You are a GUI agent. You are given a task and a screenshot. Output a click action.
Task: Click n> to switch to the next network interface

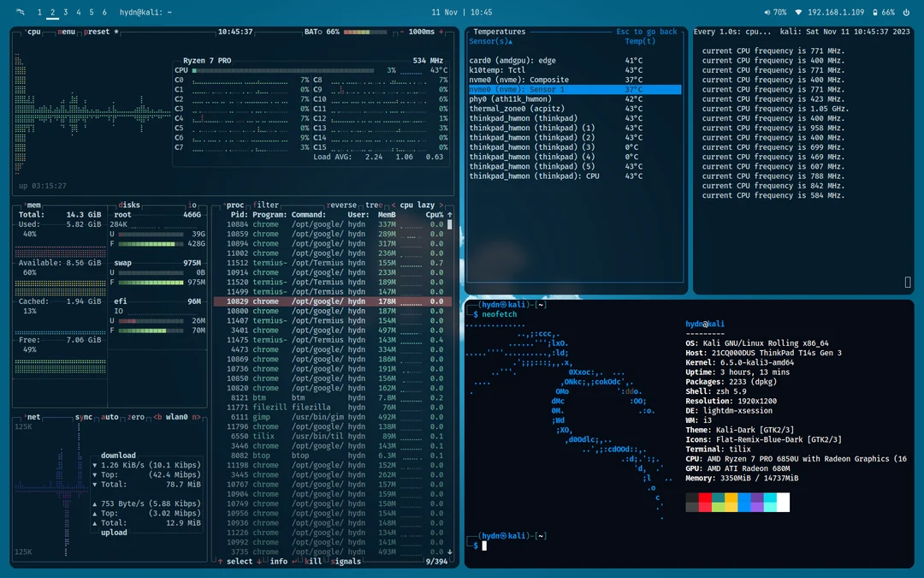pos(198,417)
